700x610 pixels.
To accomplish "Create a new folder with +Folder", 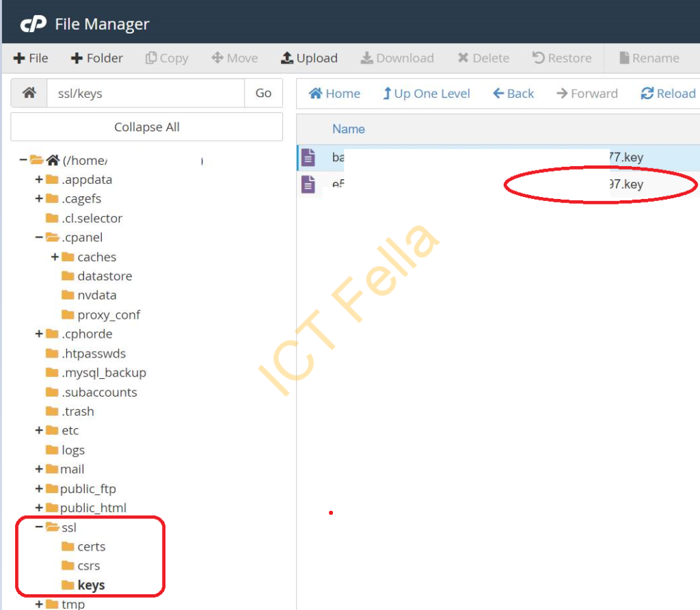I will (96, 58).
